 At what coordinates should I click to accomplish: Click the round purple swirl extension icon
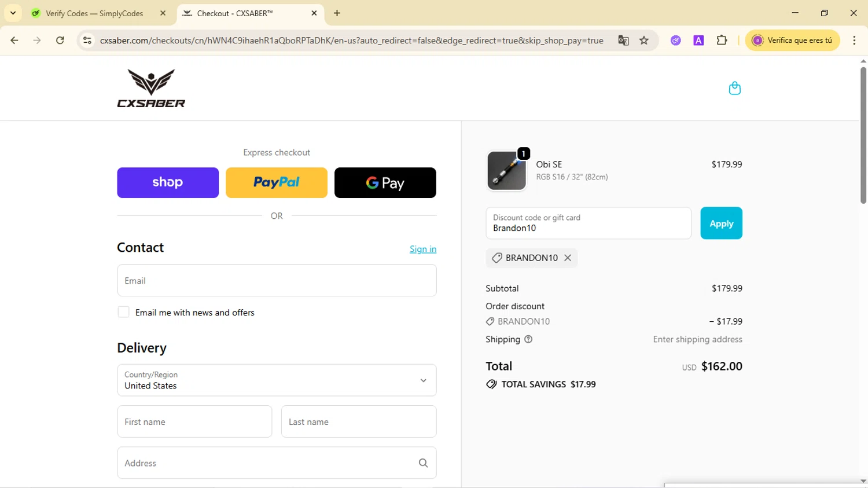tap(675, 41)
